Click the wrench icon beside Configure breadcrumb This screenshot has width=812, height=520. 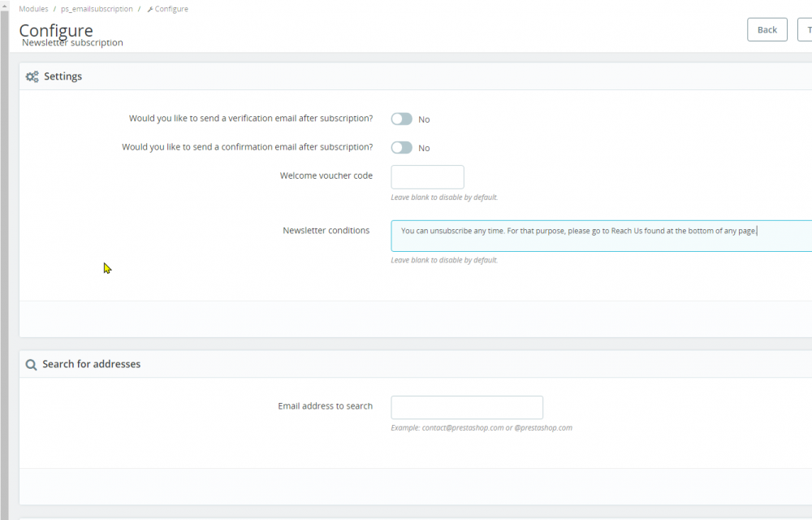click(150, 9)
